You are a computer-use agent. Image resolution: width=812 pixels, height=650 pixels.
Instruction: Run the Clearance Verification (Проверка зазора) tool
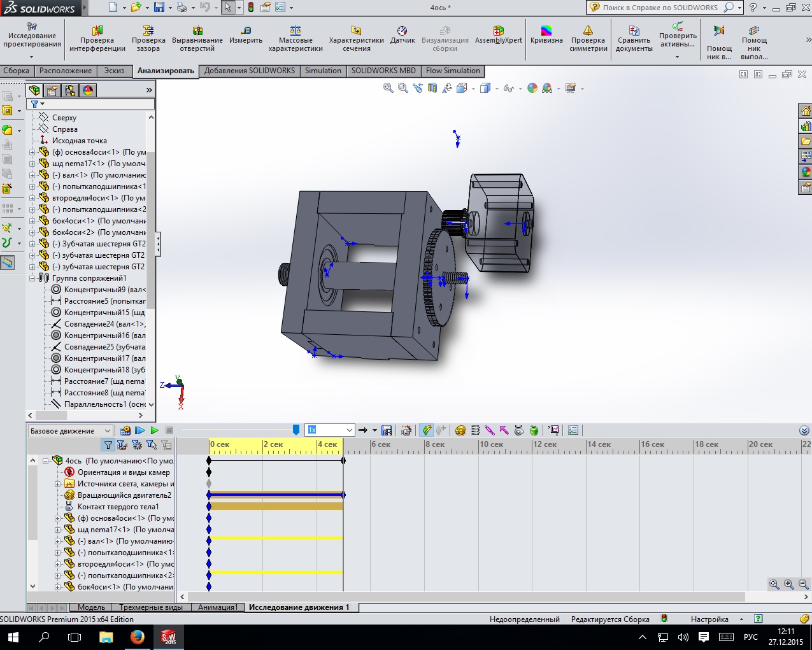pyautogui.click(x=148, y=39)
